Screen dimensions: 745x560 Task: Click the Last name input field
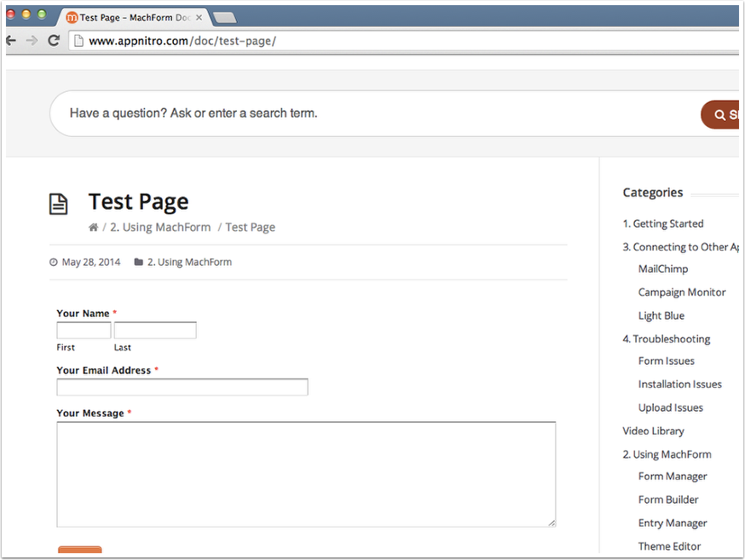155,330
